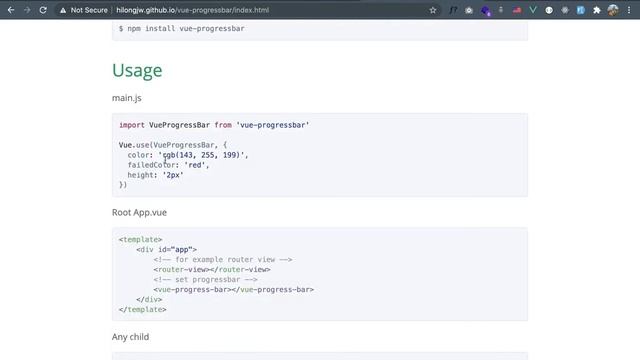Click the failedColor 'red' line
This screenshot has width=640, height=360.
click(168, 165)
